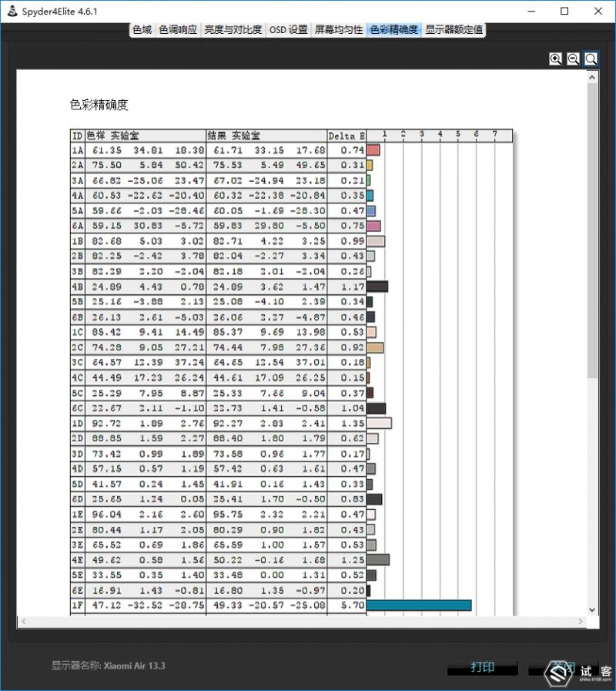
Task: Click the gray bar for row 4E
Action: tap(378, 560)
